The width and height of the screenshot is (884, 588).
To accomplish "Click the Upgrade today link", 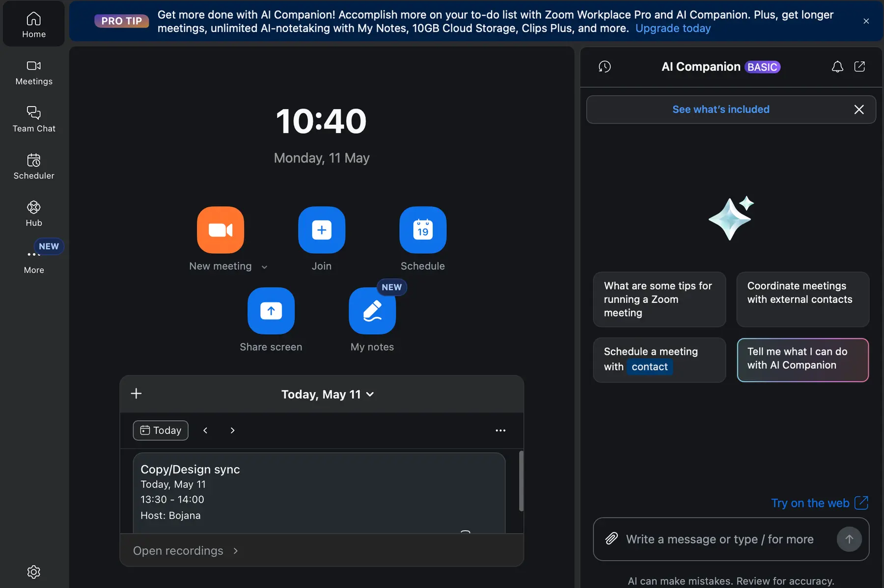I will tap(673, 28).
